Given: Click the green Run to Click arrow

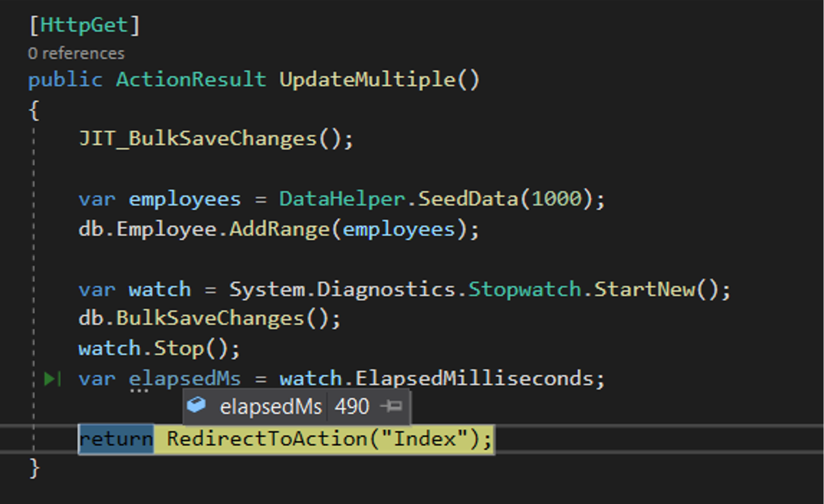Looking at the screenshot, I should tap(52, 379).
